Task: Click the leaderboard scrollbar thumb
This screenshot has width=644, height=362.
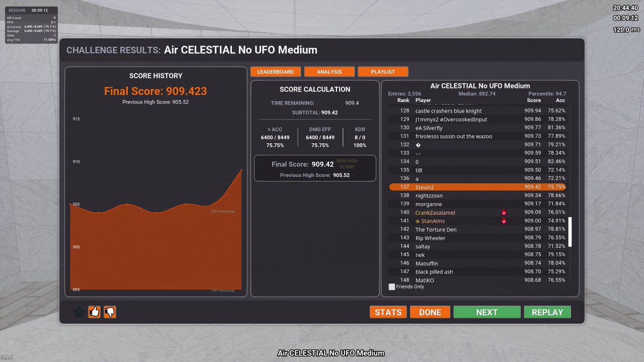Action: coord(570,232)
